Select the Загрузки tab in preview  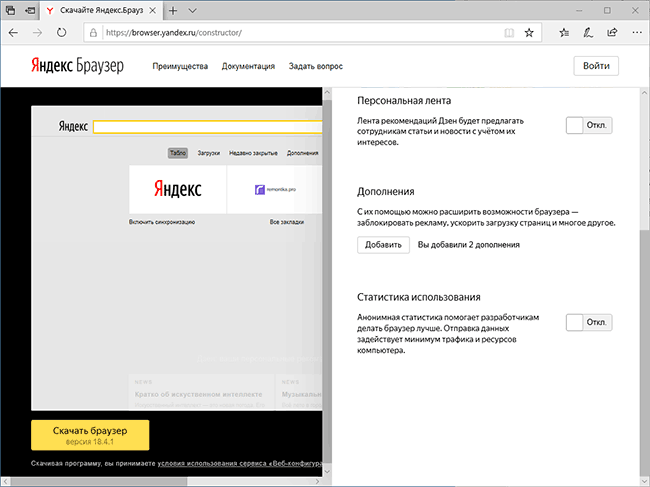point(209,153)
